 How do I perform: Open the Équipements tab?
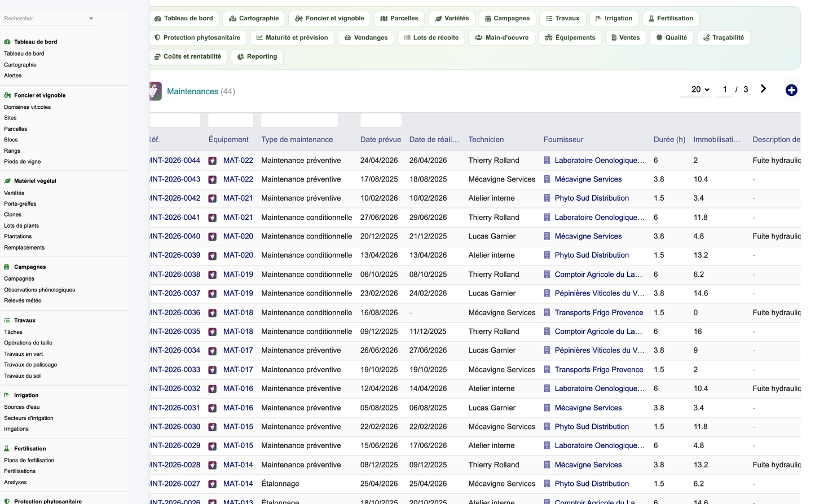(x=570, y=38)
